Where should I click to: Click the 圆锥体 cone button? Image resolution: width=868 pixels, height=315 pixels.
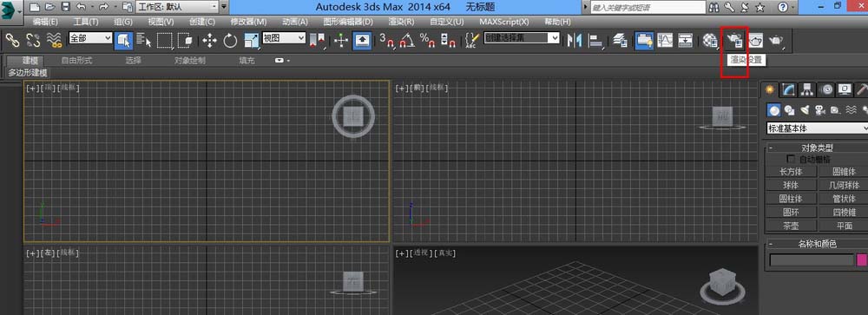coord(844,172)
